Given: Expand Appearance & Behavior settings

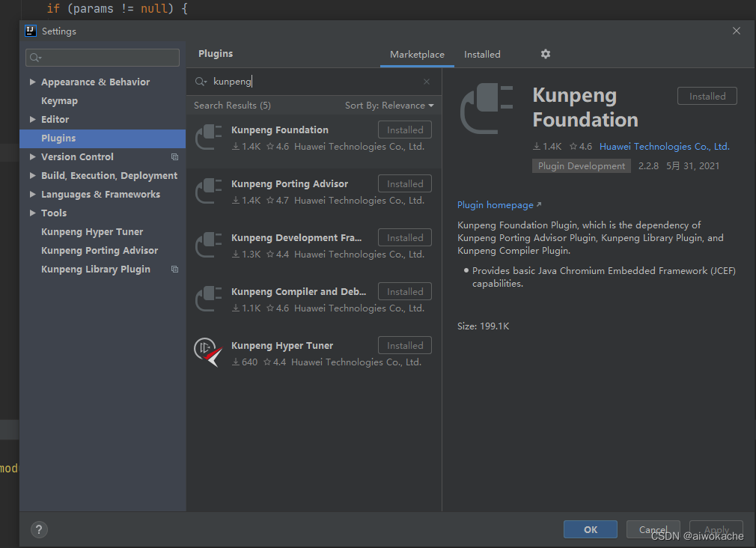Looking at the screenshot, I should (32, 82).
